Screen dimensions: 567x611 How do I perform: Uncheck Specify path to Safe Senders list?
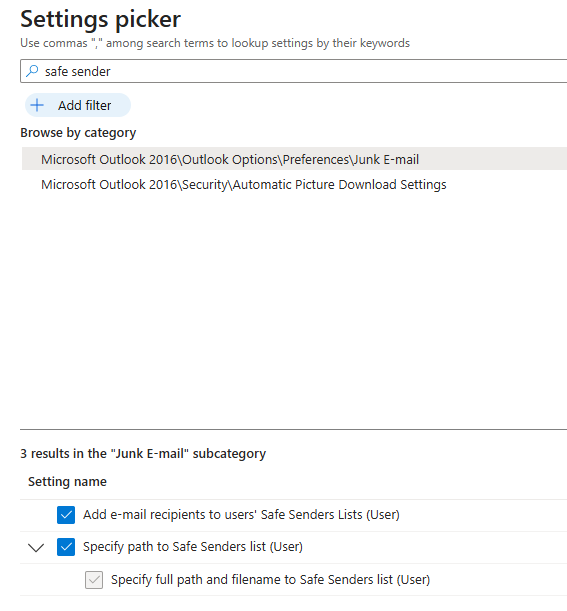coord(66,547)
